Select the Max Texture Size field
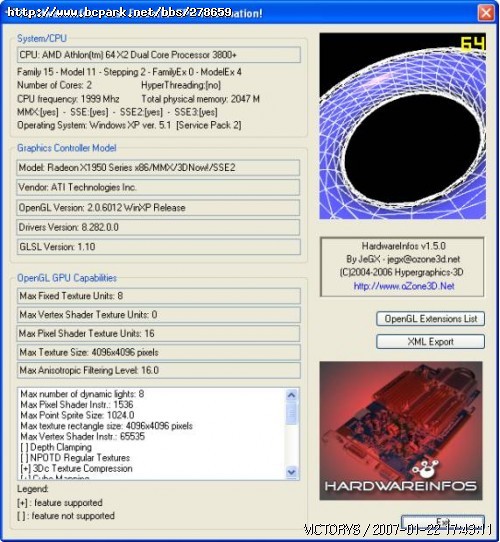Screen dimensions: 500x542 point(158,352)
